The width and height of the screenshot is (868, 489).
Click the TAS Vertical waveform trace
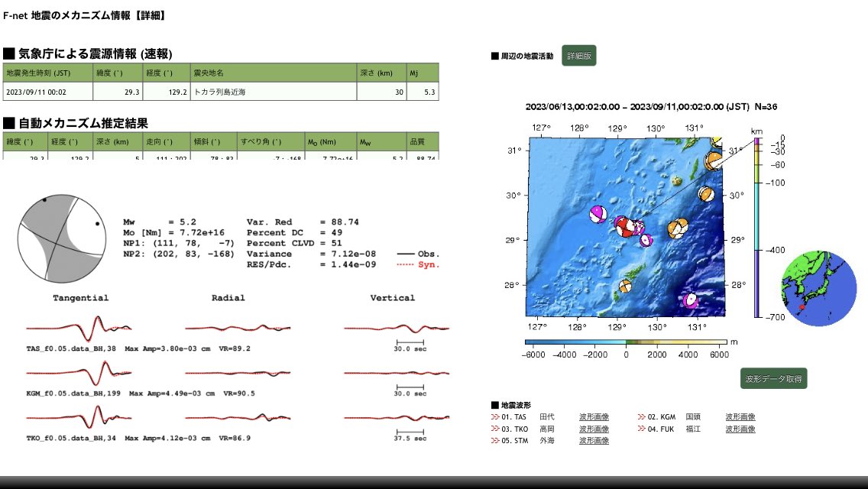tap(397, 328)
